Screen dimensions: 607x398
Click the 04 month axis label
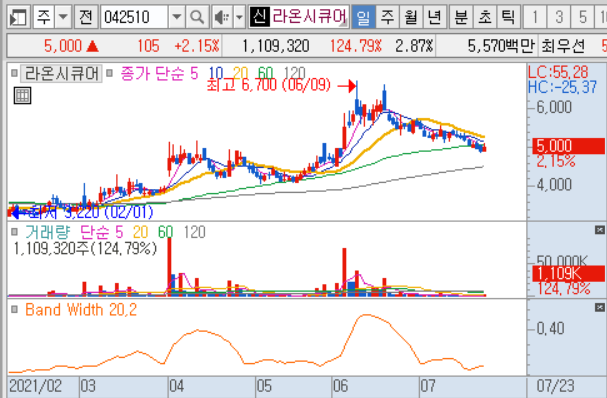point(177,386)
